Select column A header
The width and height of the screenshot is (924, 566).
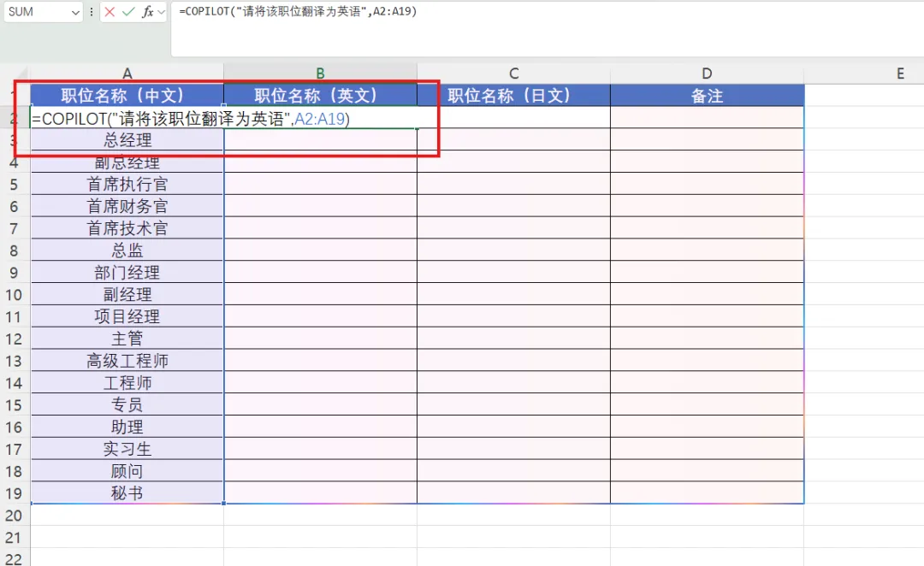click(127, 73)
